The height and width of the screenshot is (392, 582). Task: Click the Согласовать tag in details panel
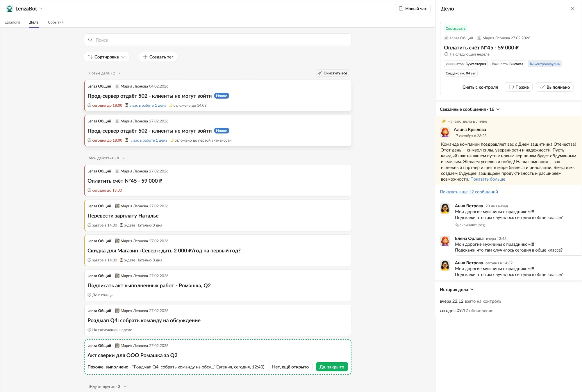(456, 28)
